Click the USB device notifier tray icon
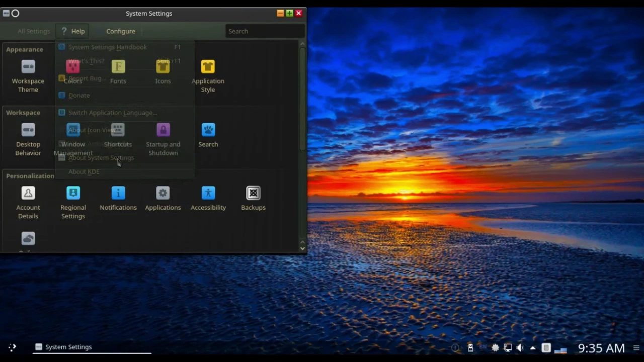The image size is (644, 362). click(470, 347)
